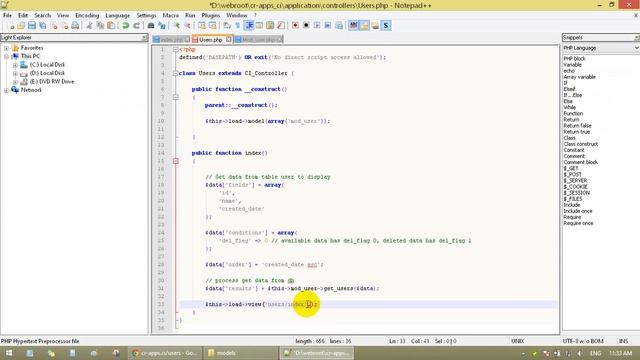The height and width of the screenshot is (360, 640).
Task: Insert the Array variable snippet
Action: (x=580, y=77)
